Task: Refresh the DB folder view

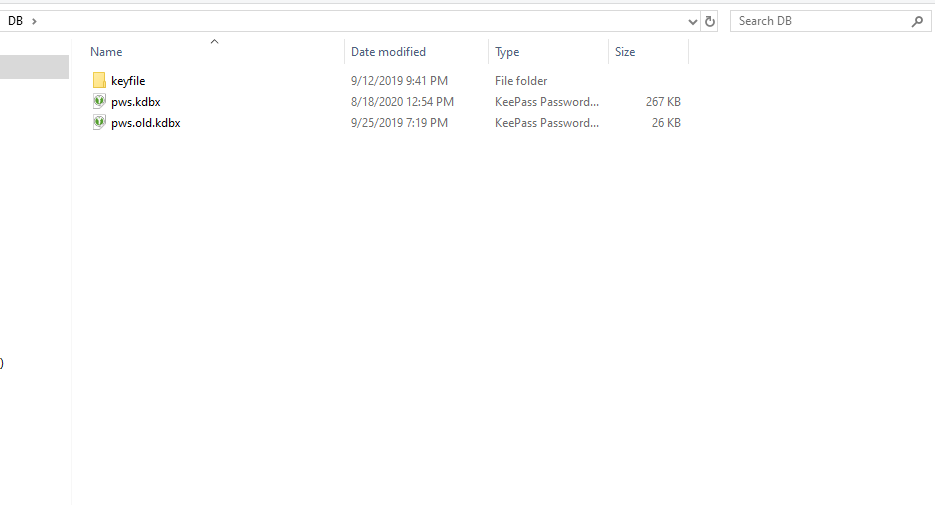Action: (x=710, y=21)
